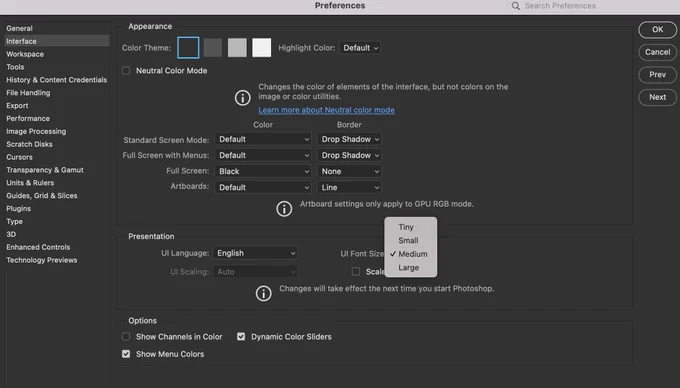Select Interface preferences category
The image size is (680, 388).
tap(57, 41)
